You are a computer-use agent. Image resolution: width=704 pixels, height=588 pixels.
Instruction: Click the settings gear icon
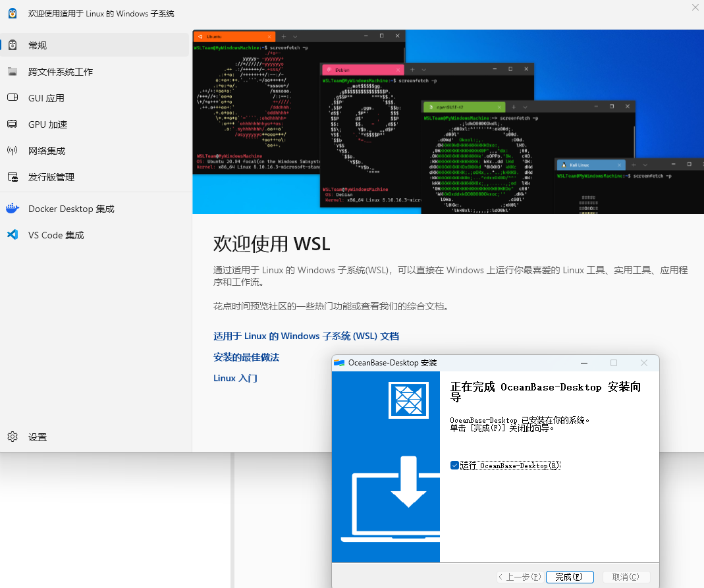click(13, 437)
